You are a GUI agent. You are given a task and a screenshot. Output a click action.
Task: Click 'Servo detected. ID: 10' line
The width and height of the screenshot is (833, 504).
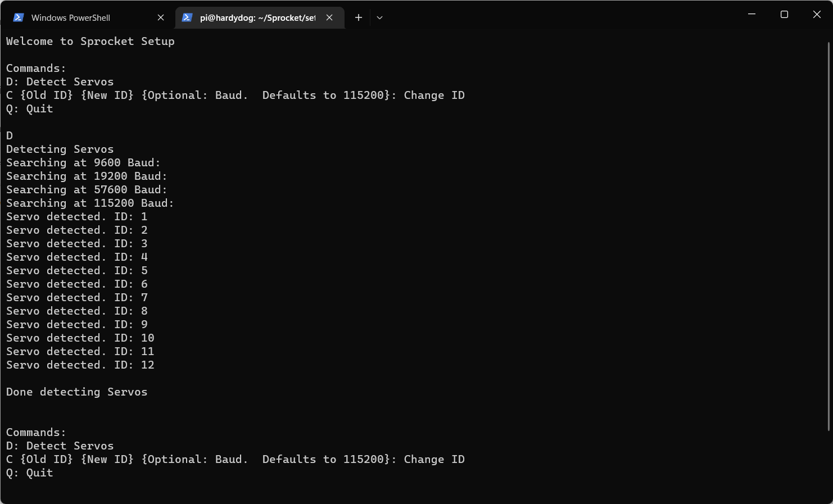(x=80, y=338)
